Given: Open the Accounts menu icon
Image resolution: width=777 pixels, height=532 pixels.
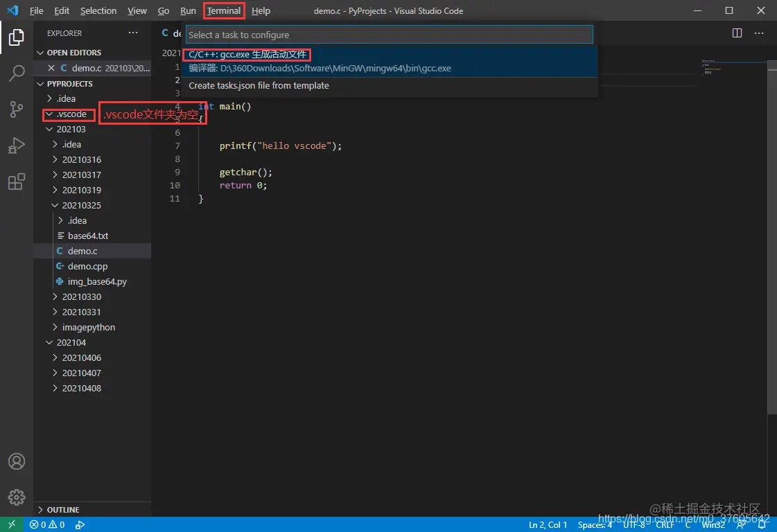Looking at the screenshot, I should (x=17, y=461).
